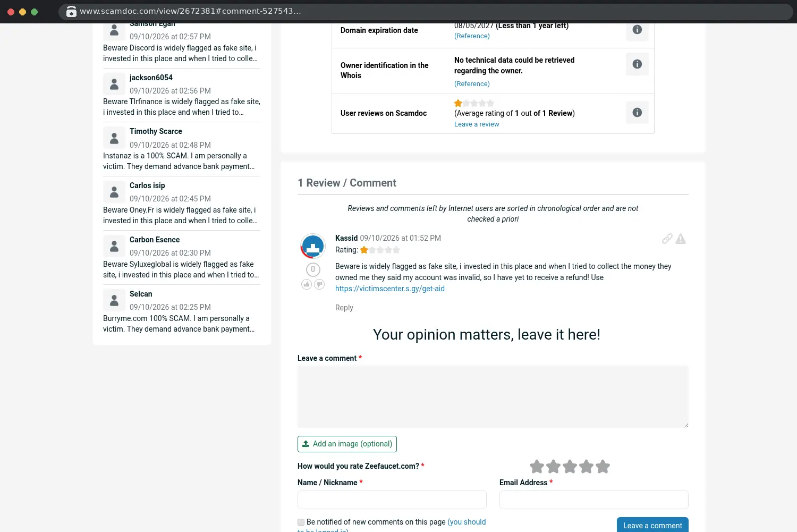Click the Email Address input field
Screen dimensions: 797x532
pos(594,500)
